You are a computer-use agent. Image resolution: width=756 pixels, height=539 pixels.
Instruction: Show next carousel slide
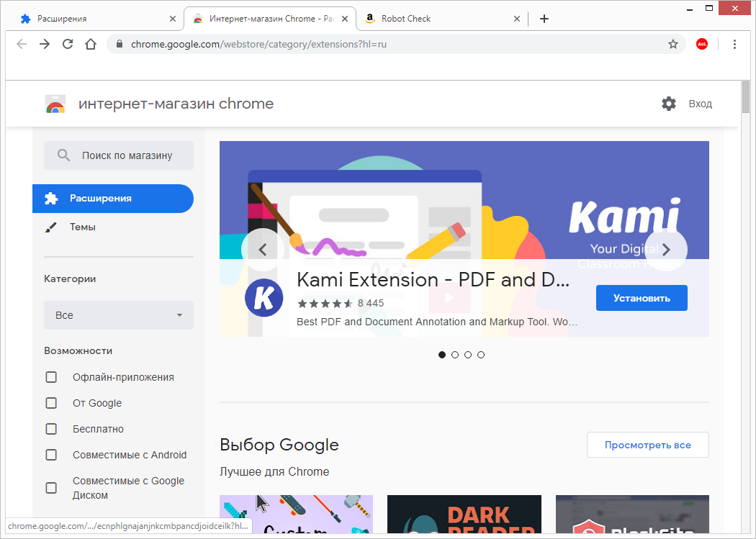(x=666, y=250)
